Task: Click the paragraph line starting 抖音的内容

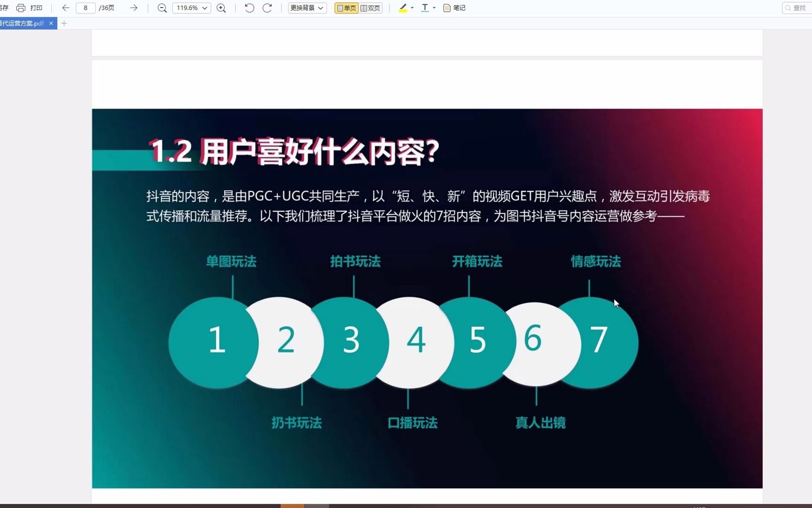Action: (x=428, y=196)
